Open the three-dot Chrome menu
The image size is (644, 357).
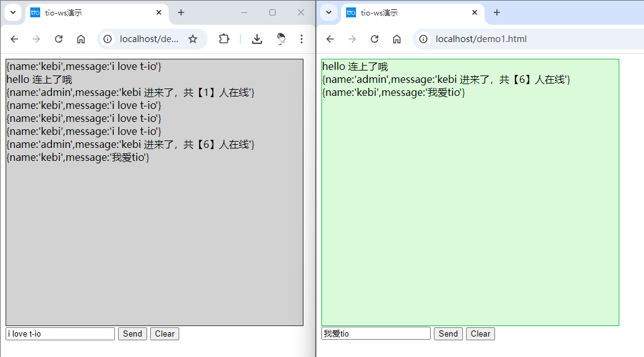pyautogui.click(x=301, y=38)
